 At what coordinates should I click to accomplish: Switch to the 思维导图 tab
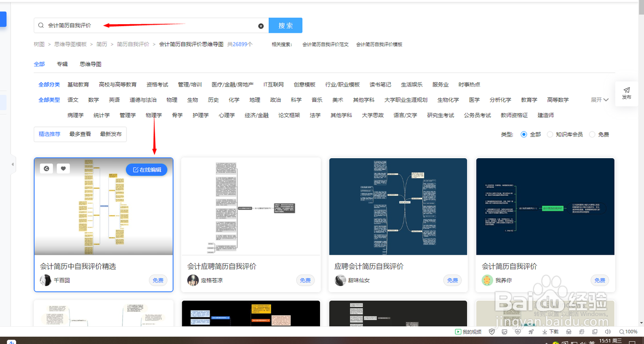(90, 64)
